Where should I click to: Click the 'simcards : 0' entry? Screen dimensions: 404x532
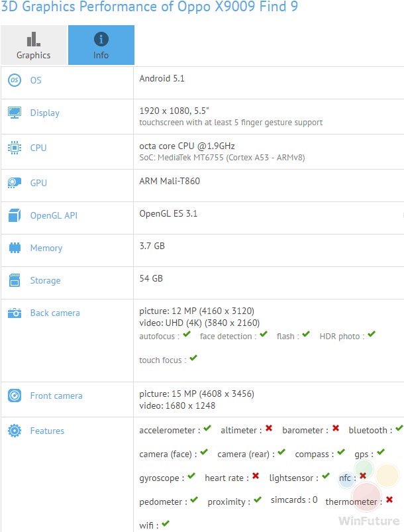coord(294,500)
